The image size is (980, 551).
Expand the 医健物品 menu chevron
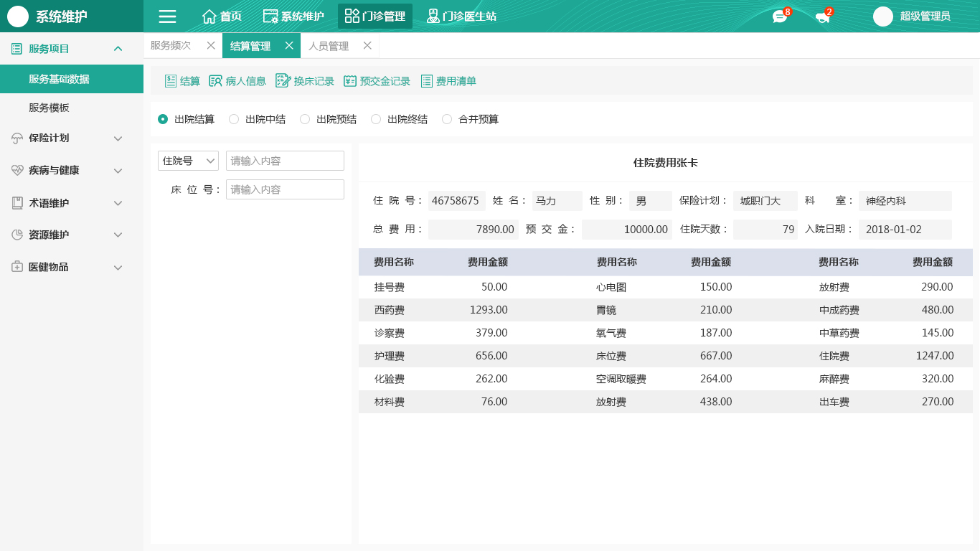[x=118, y=267]
